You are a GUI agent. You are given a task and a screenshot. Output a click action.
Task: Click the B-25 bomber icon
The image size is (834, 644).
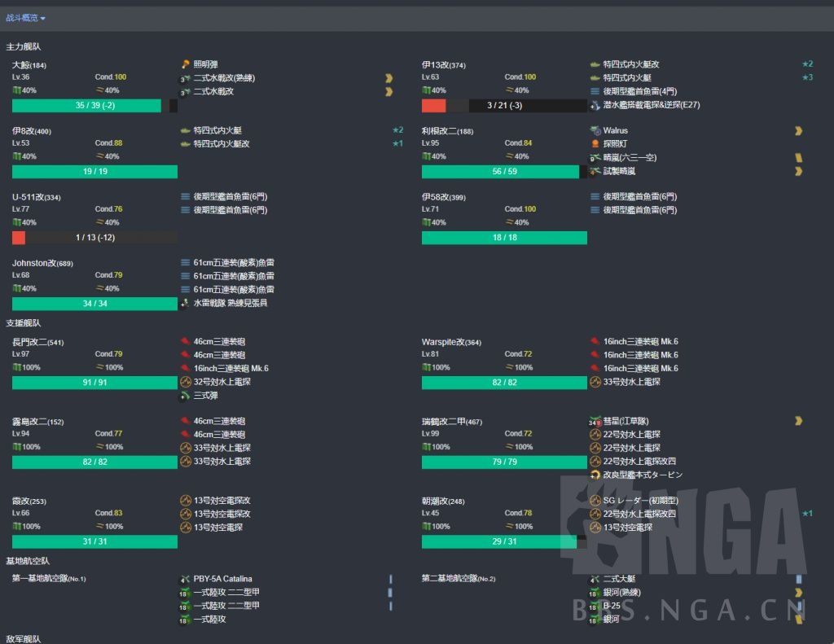pos(597,605)
